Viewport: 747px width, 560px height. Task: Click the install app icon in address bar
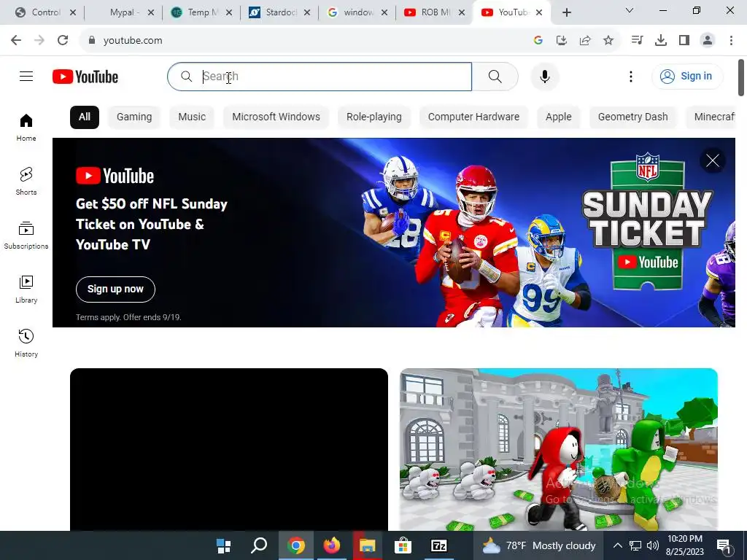561,41
